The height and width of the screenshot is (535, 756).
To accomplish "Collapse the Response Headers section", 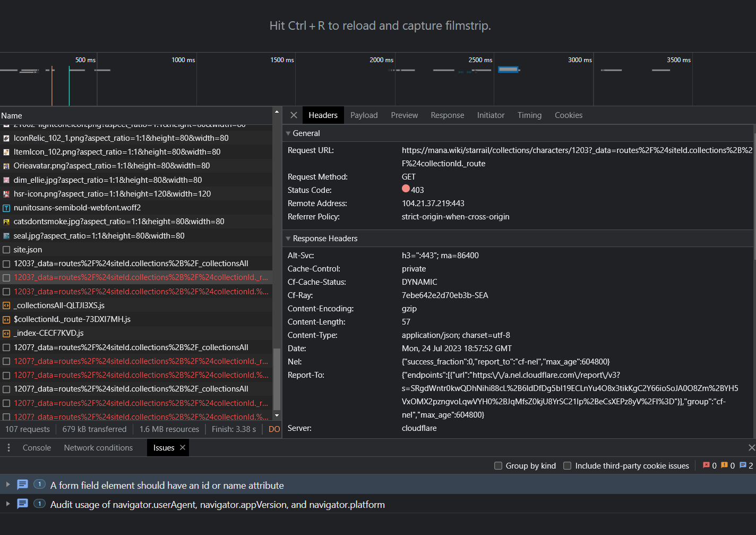I will 288,239.
